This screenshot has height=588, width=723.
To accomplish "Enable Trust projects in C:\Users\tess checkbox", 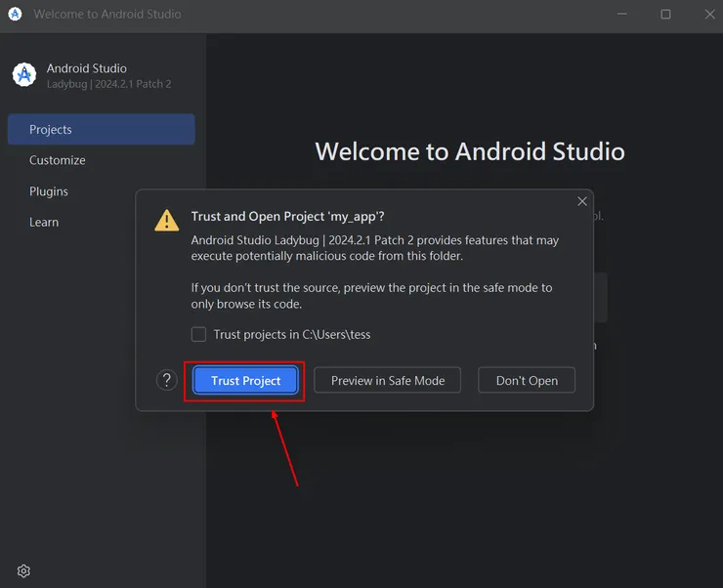I will click(x=198, y=334).
